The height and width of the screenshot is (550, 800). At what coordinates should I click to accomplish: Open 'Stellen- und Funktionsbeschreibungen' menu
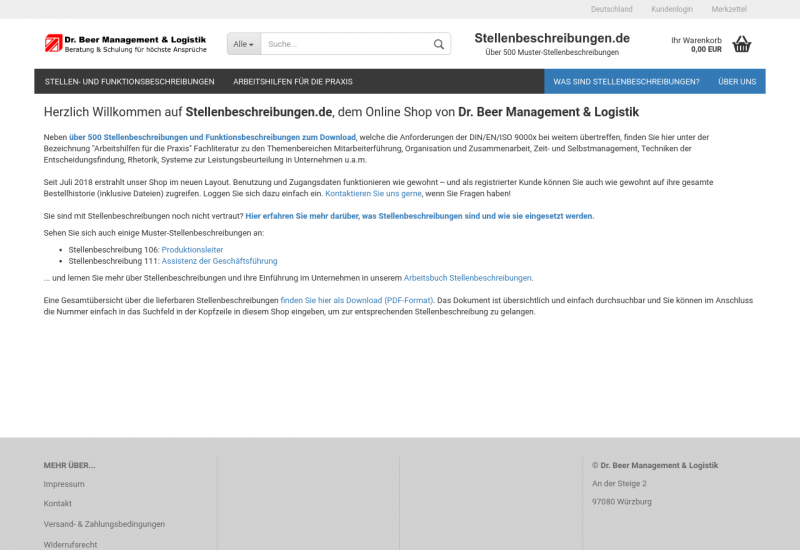[x=130, y=81]
